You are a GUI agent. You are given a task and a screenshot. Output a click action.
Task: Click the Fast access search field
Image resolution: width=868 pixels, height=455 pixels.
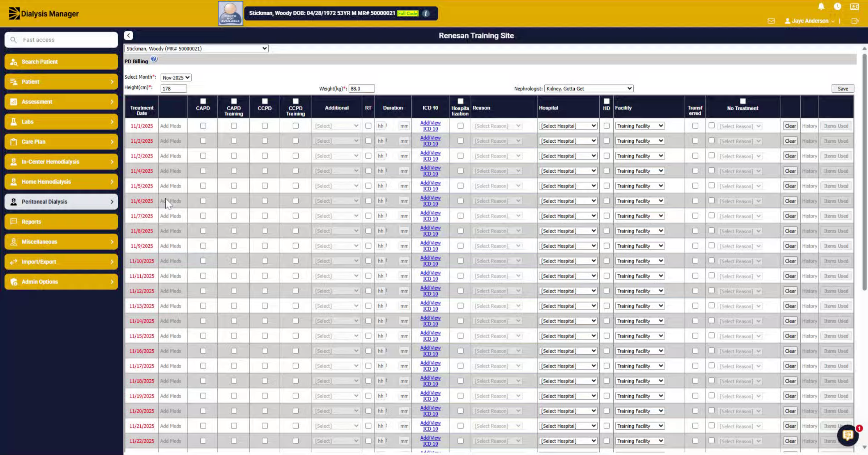(61, 40)
